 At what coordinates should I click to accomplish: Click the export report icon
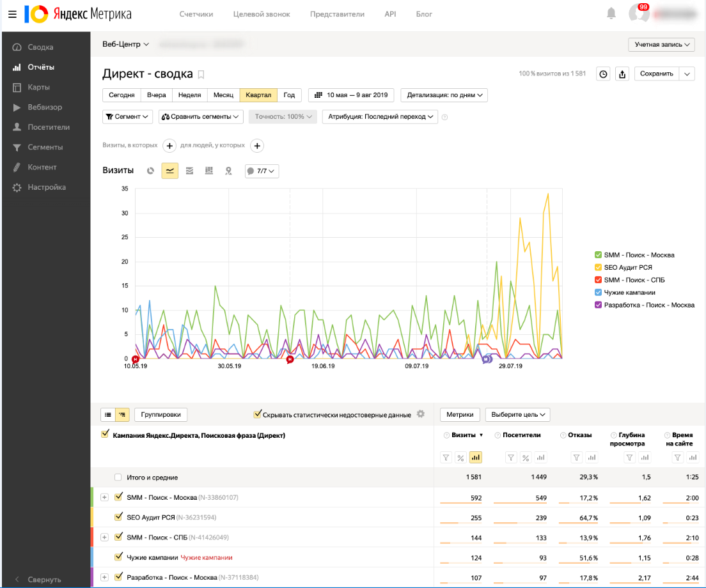tap(622, 74)
